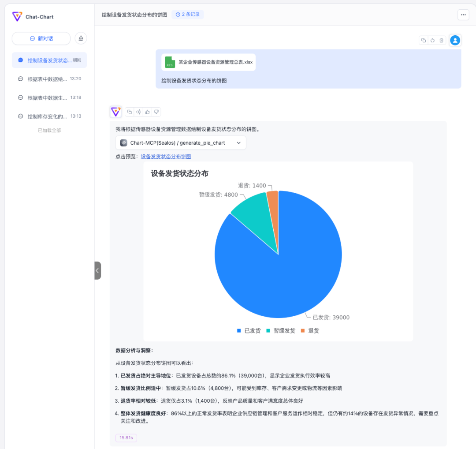Image resolution: width=476 pixels, height=449 pixels.
Task: Toggle the 退货 legend swatch
Action: point(303,330)
